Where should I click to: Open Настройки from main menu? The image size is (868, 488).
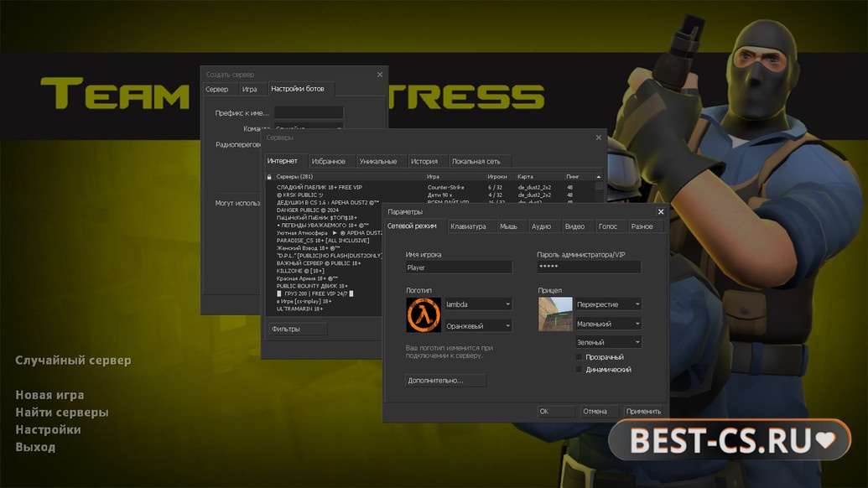pos(48,429)
